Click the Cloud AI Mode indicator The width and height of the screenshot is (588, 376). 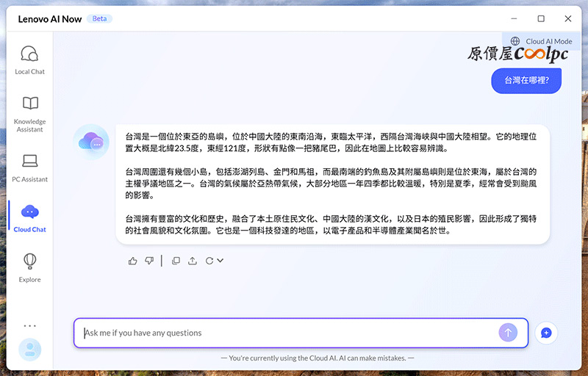tap(542, 41)
